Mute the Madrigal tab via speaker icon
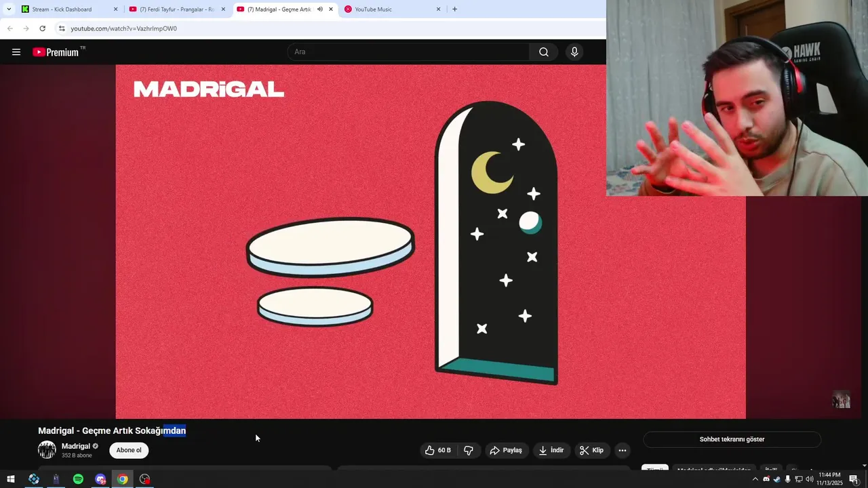The height and width of the screenshot is (488, 868). point(320,9)
